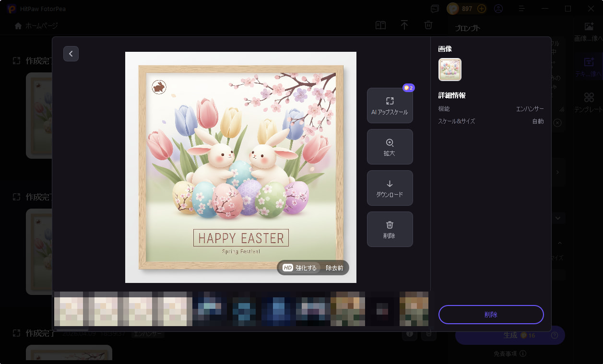The image size is (603, 364).
Task: Open the dropdown arrow in the prompt settings panel
Action: tap(558, 218)
